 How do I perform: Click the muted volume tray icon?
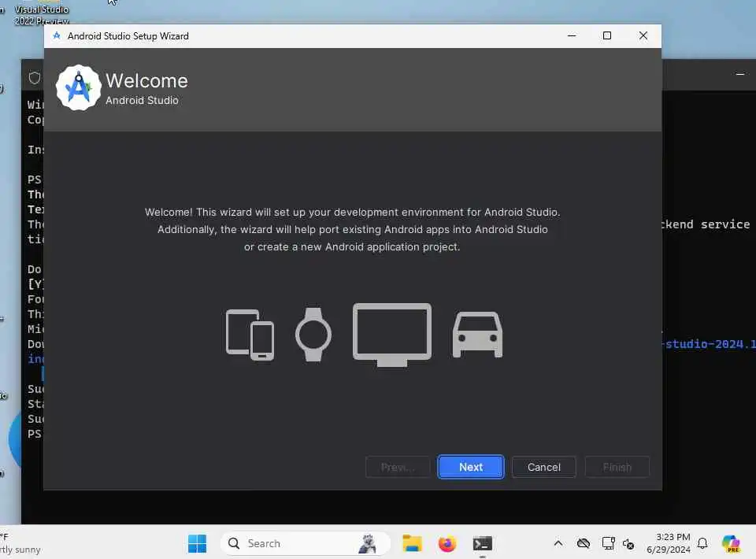(x=628, y=544)
